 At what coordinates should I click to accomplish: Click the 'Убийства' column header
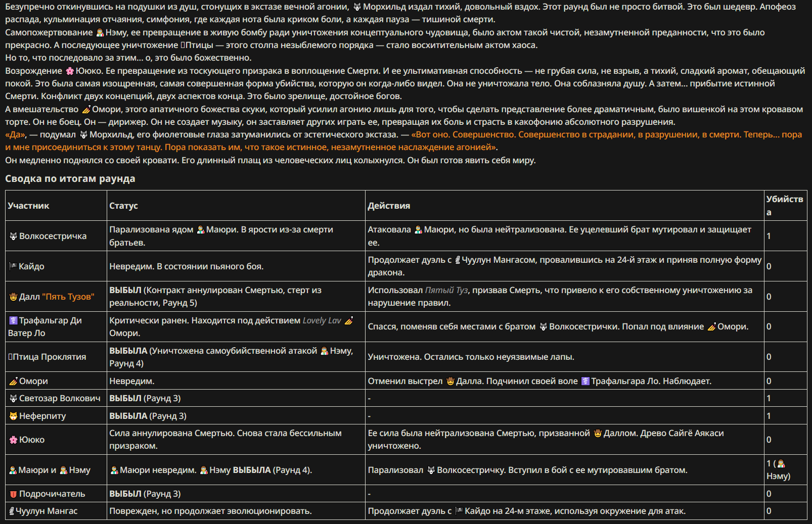(x=784, y=206)
